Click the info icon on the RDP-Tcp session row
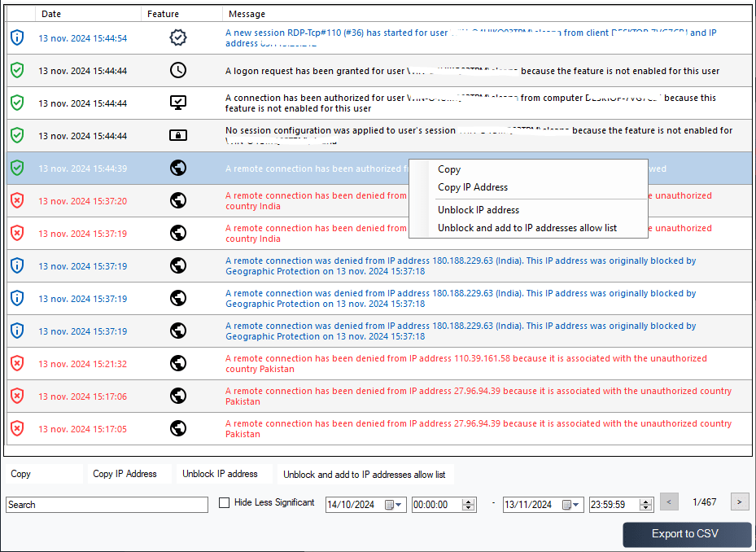756x552 pixels. click(x=16, y=37)
